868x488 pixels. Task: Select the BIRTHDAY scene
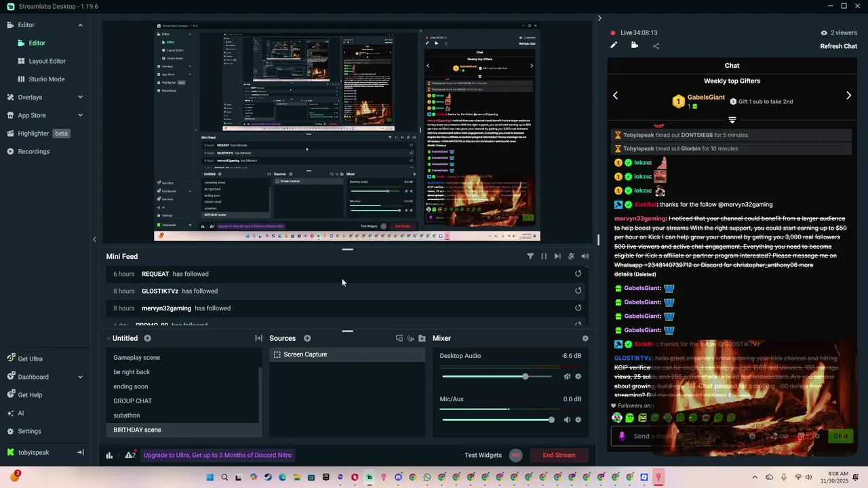pyautogui.click(x=183, y=430)
